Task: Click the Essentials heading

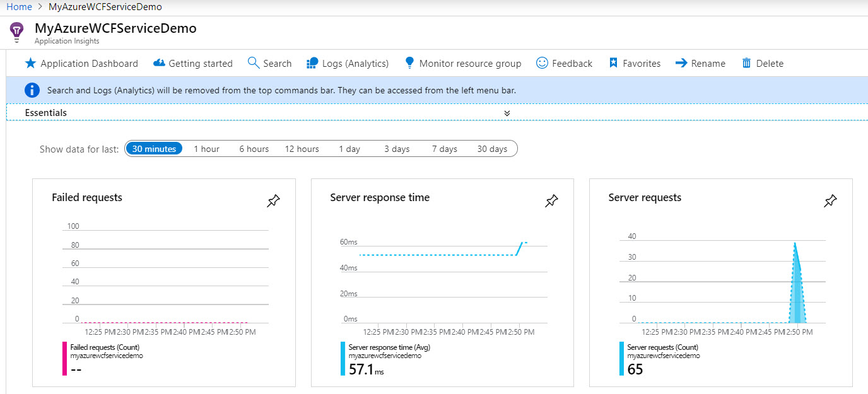Action: (46, 113)
